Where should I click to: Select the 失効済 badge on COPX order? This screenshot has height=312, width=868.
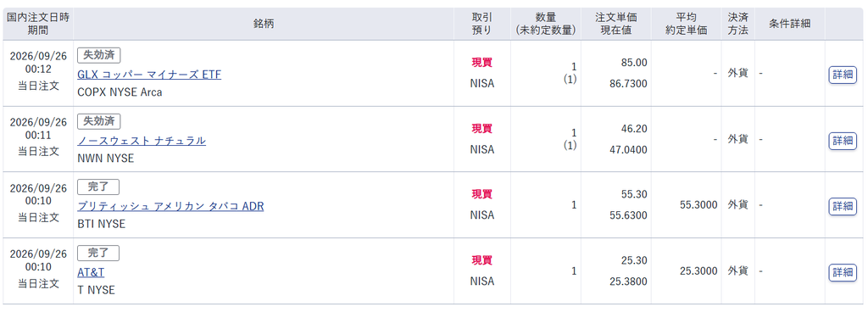99,55
